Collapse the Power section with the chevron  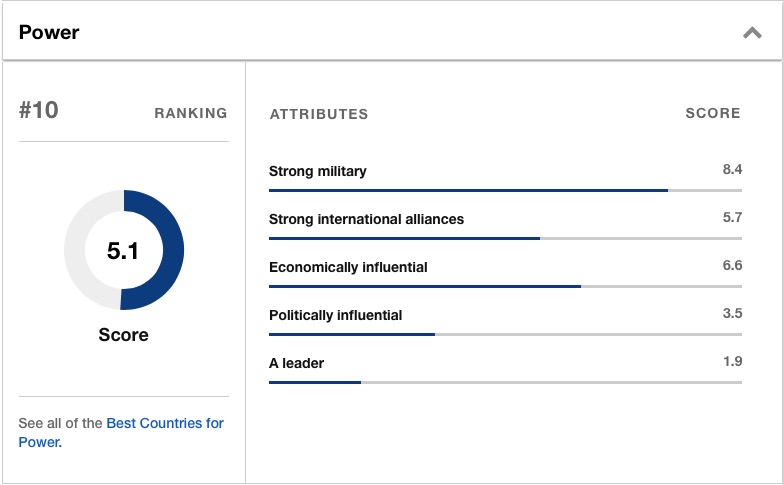pyautogui.click(x=752, y=33)
